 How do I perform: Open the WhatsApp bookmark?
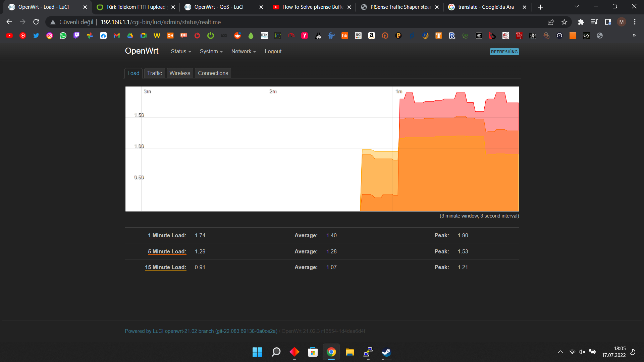point(63,36)
